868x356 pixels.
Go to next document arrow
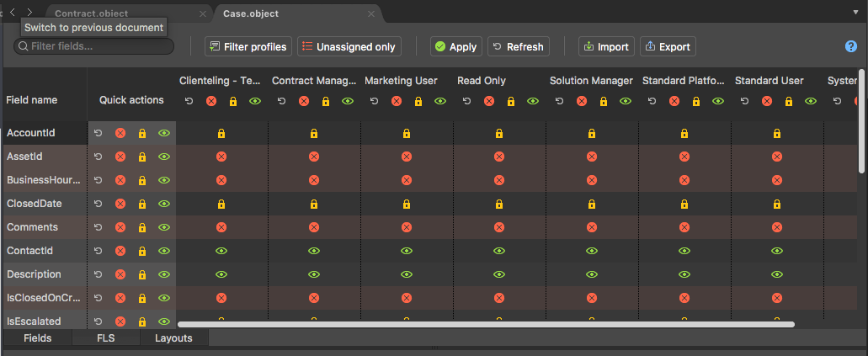pos(29,12)
